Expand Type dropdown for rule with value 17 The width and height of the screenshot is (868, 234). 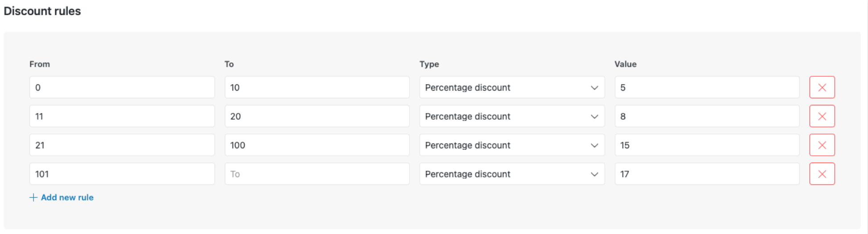(x=512, y=174)
